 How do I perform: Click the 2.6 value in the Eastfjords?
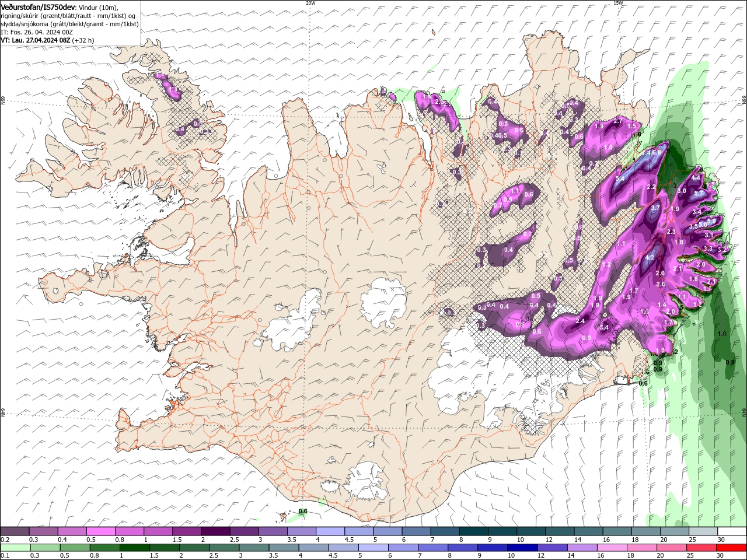pyautogui.click(x=660, y=273)
